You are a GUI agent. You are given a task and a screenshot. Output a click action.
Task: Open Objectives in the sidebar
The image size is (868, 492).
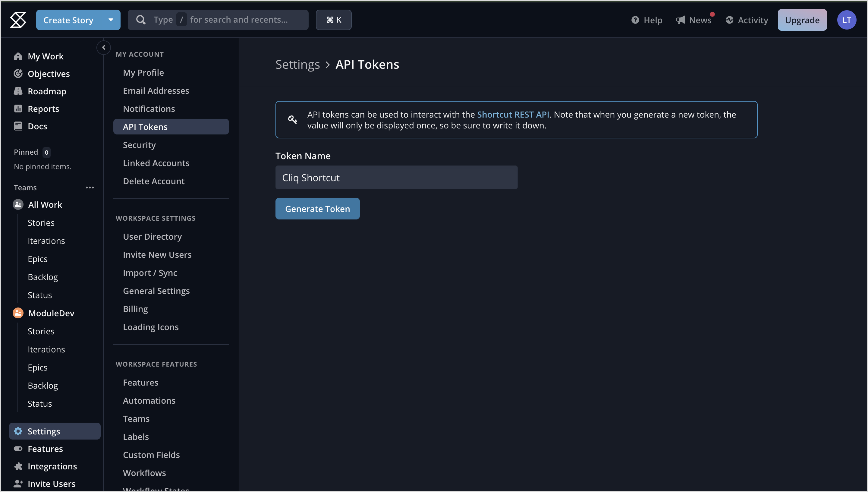click(48, 74)
